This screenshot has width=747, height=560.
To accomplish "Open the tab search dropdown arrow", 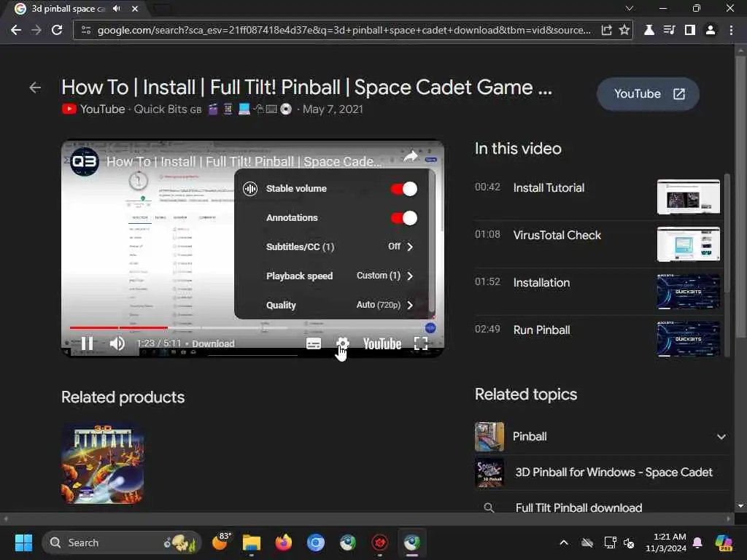I will click(630, 8).
